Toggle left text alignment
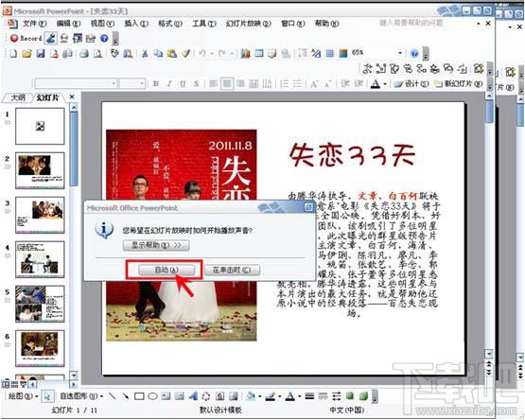This screenshot has height=420, width=525. pyautogui.click(x=214, y=83)
